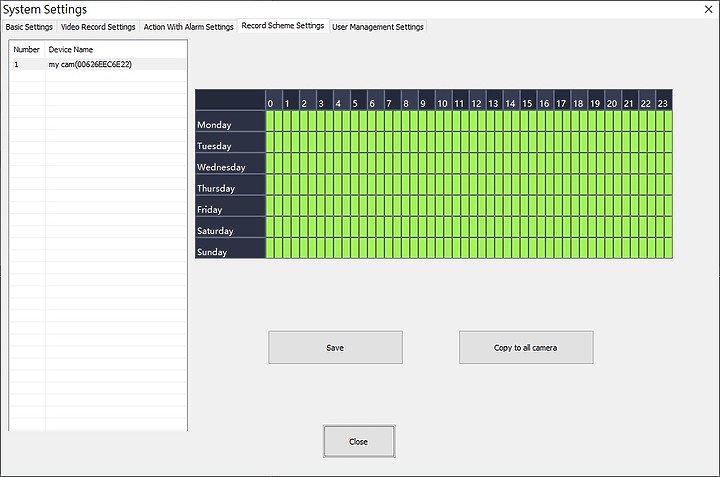Select my cam device in list
The image size is (720, 477).
[90, 64]
